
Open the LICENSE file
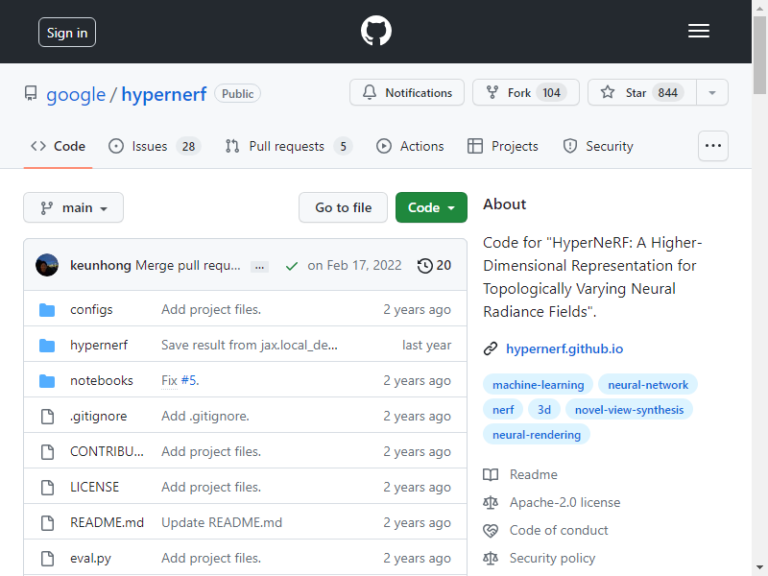click(95, 487)
